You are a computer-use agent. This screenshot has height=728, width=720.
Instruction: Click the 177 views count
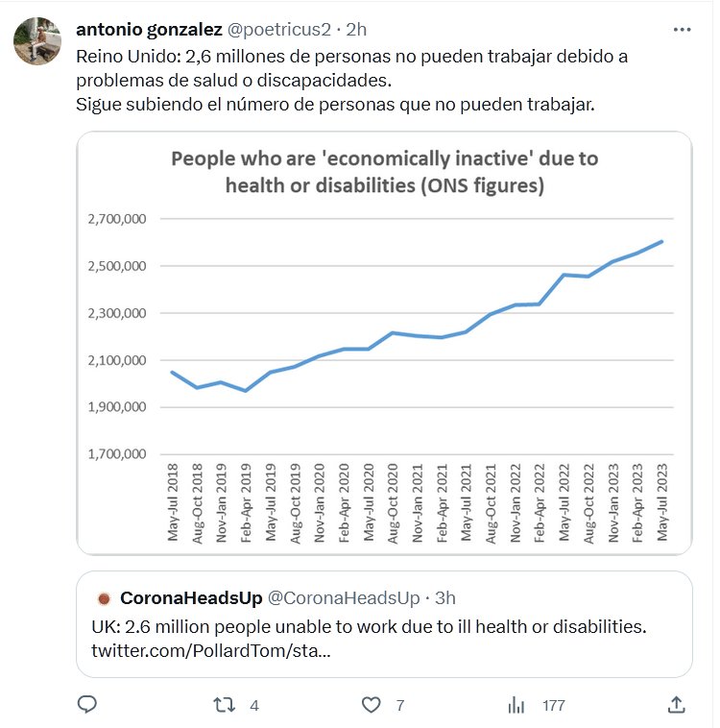coord(553,705)
